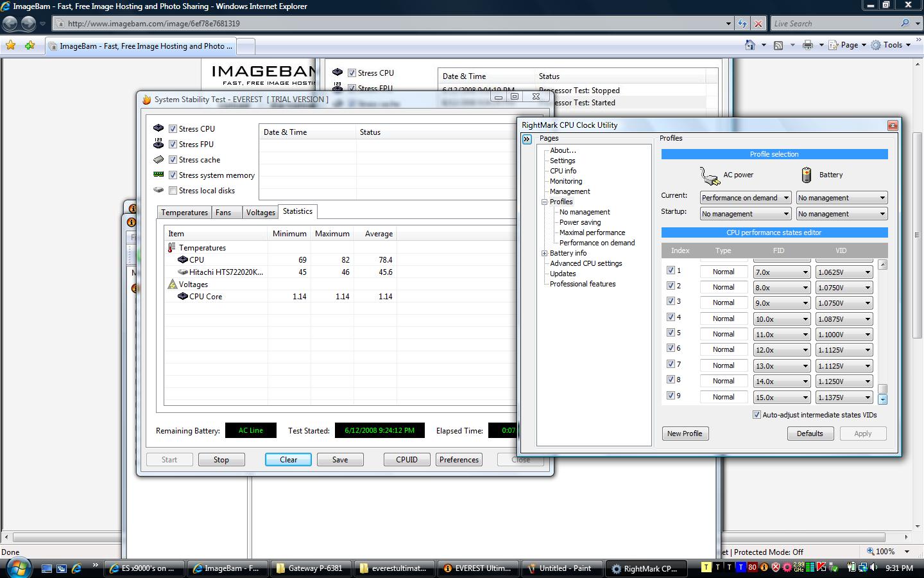Click performance states list scroll-down arrow
Screen dimensions: 924x578
[x=883, y=399]
